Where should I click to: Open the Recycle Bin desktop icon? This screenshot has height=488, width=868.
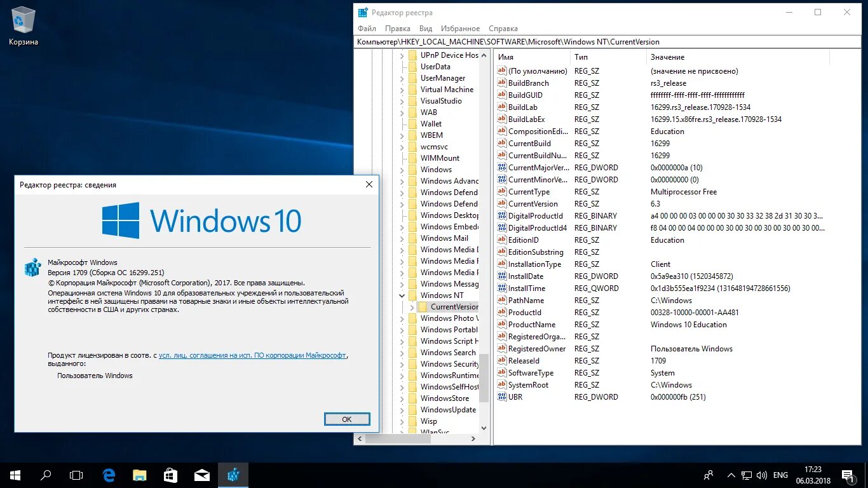24,25
